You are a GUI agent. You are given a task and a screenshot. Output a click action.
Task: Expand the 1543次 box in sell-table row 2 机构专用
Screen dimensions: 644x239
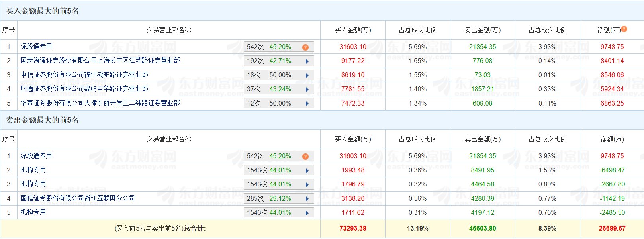pyautogui.click(x=279, y=170)
